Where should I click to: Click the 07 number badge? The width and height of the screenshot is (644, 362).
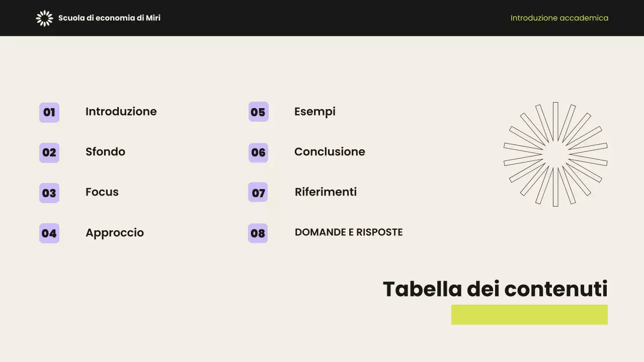[258, 193]
